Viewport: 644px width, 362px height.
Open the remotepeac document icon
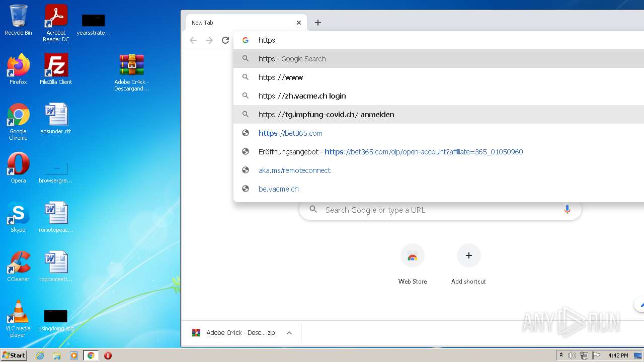click(x=56, y=217)
